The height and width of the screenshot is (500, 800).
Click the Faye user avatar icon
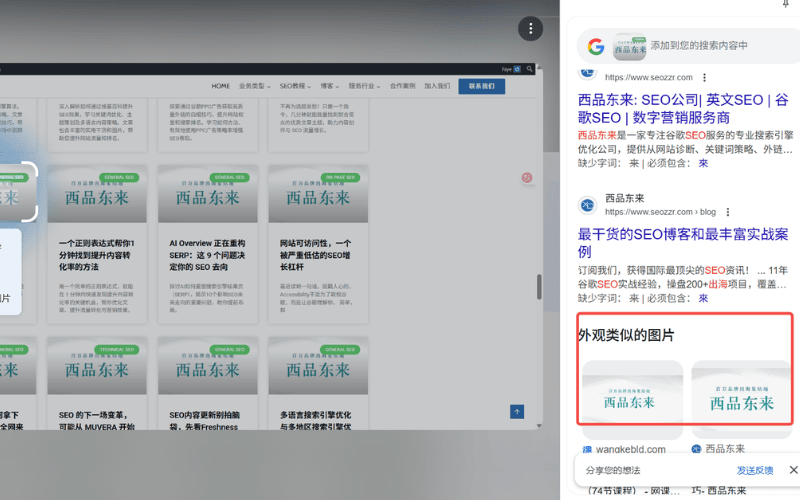coord(517,69)
